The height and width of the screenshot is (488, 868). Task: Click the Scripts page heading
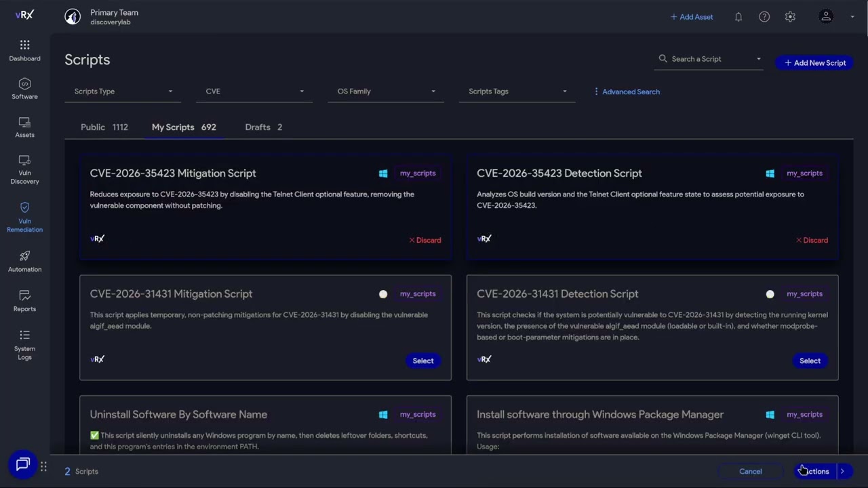click(87, 60)
